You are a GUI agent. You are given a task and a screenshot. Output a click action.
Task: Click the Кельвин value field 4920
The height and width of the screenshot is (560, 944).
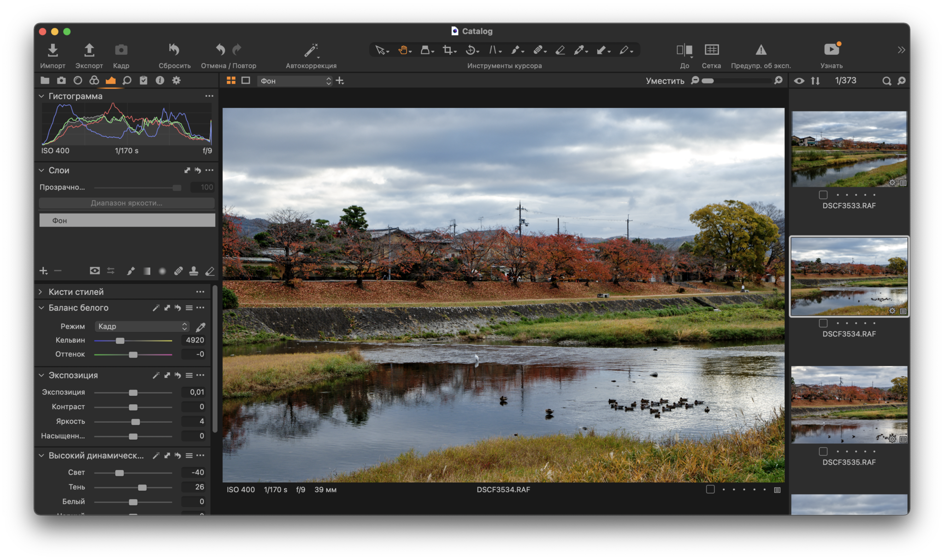[194, 340]
